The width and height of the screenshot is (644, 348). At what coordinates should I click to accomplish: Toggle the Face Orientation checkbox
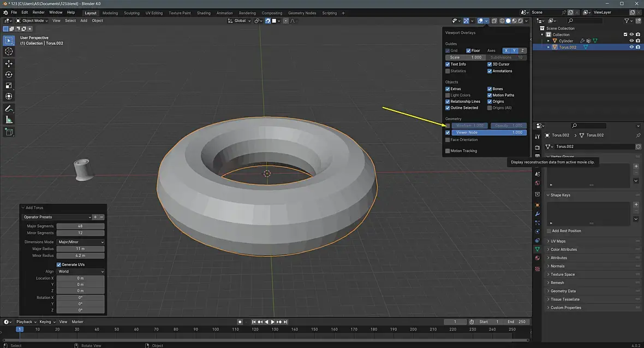(448, 140)
